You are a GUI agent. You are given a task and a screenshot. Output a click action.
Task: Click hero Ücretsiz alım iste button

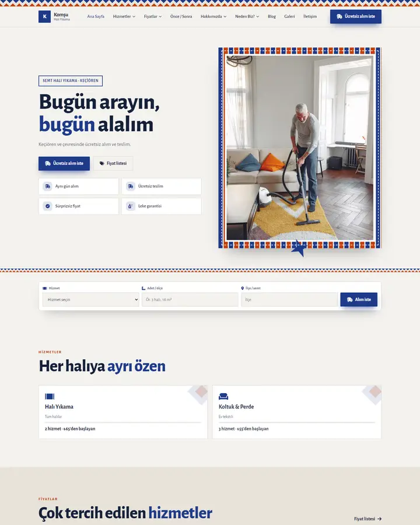click(x=64, y=163)
